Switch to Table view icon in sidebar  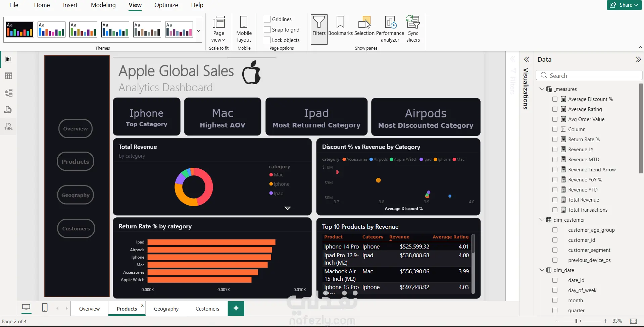point(8,76)
